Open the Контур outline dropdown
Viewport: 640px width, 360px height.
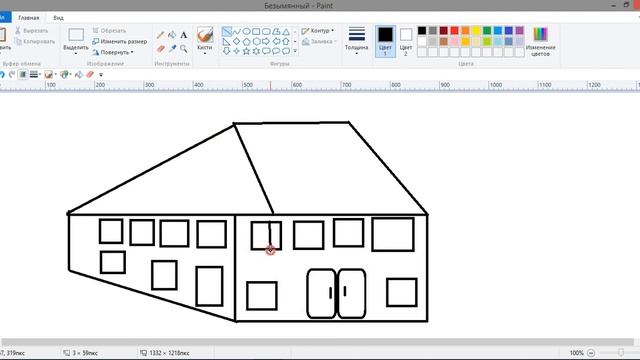[x=318, y=31]
